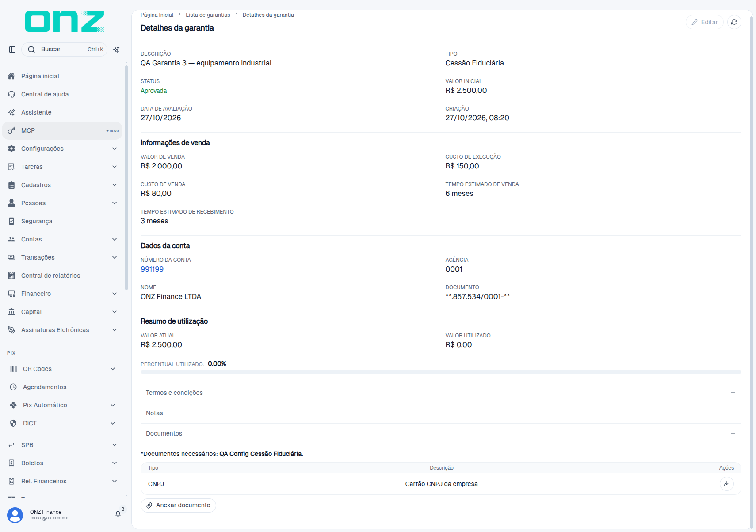Open account number 991199 link
Image resolution: width=756 pixels, height=532 pixels.
click(152, 269)
